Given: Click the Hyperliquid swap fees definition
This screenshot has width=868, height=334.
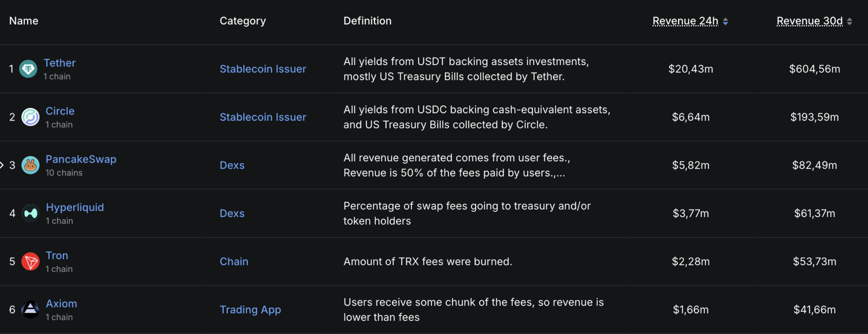Looking at the screenshot, I should tap(467, 213).
